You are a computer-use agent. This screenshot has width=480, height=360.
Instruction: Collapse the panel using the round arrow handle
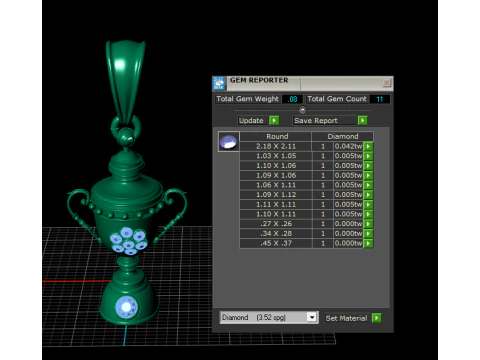(x=302, y=110)
